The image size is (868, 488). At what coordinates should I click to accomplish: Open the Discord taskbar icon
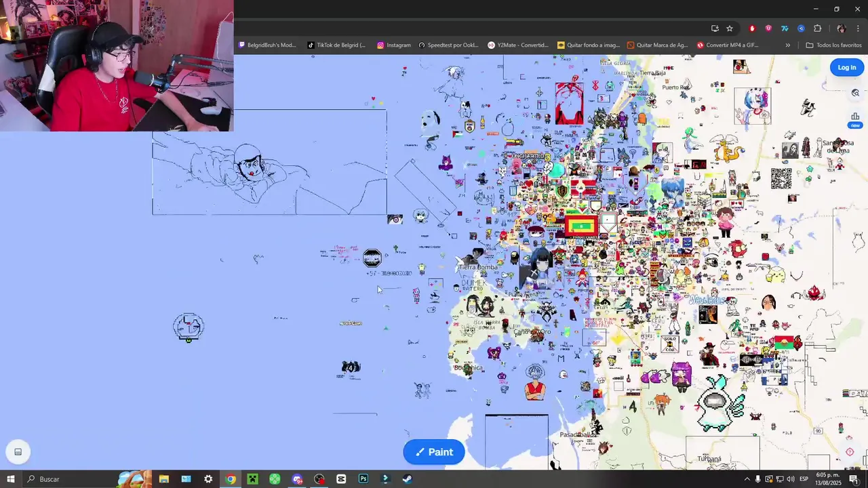point(297,479)
